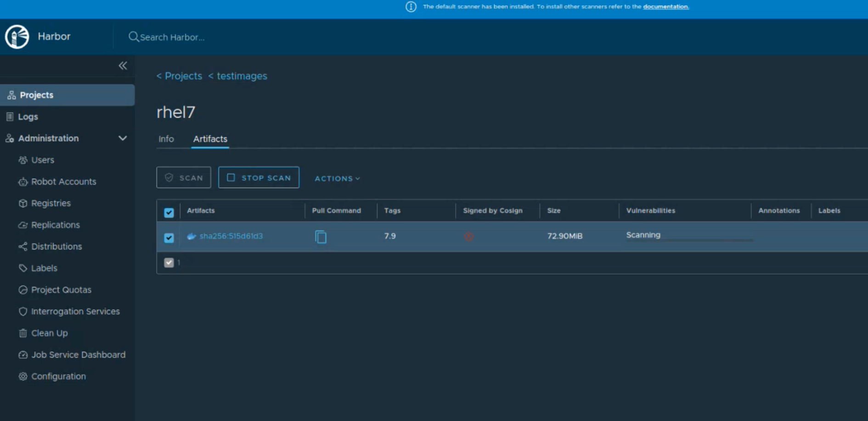The width and height of the screenshot is (868, 421).
Task: Collapse the left navigation sidebar
Action: [x=123, y=66]
